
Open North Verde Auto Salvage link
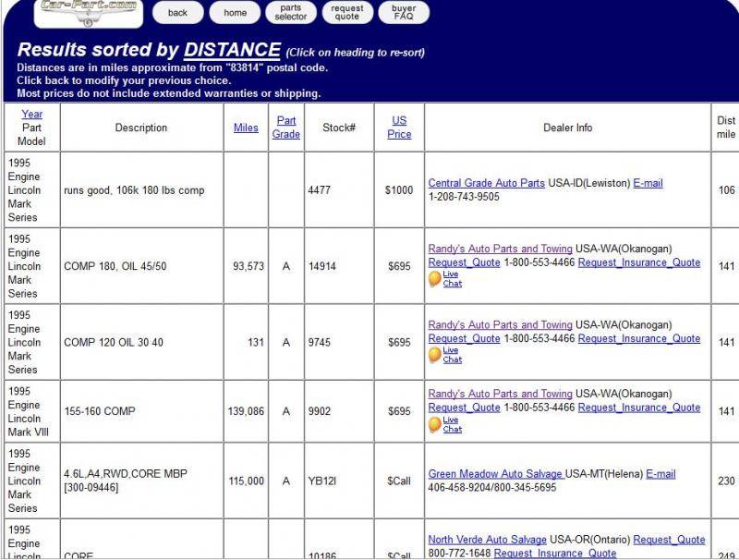[x=487, y=540]
